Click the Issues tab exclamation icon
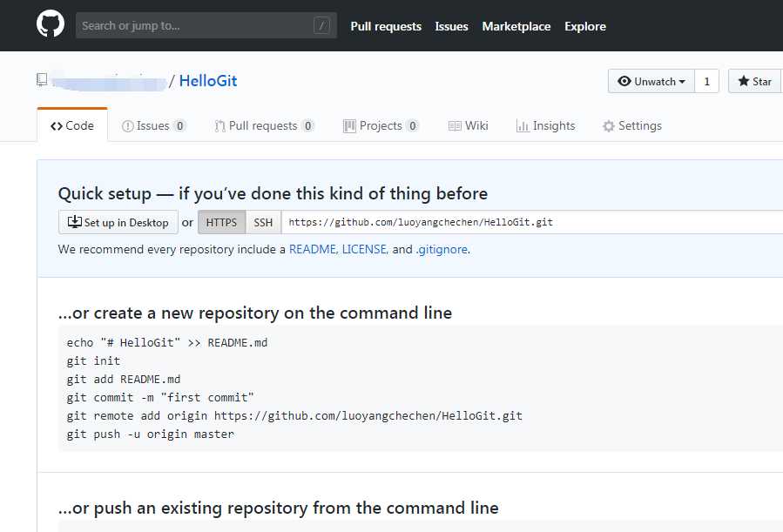The image size is (783, 532). pos(128,126)
